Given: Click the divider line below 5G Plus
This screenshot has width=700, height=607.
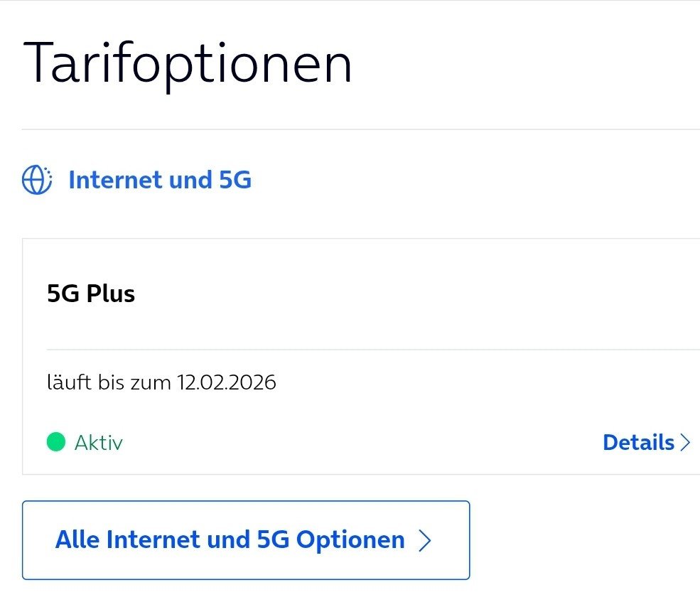Looking at the screenshot, I should coord(370,350).
